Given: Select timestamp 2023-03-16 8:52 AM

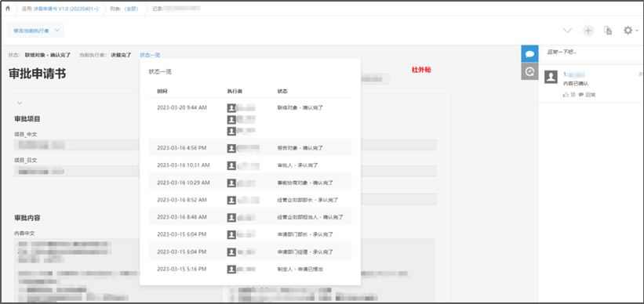Looking at the screenshot, I should [x=182, y=200].
